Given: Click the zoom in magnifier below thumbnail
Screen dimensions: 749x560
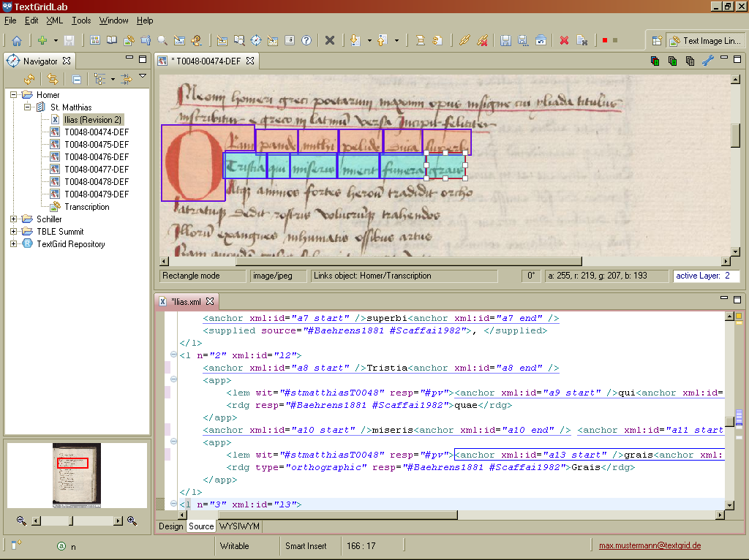Looking at the screenshot, I should click(x=132, y=521).
